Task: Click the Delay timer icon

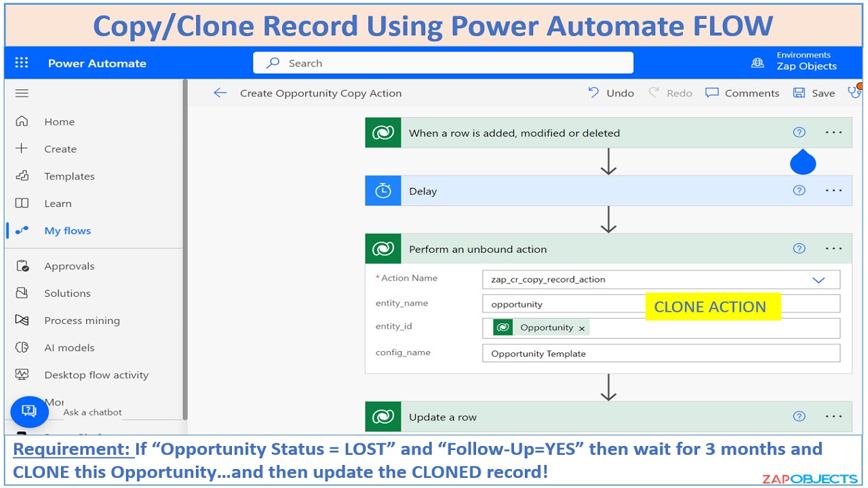Action: click(x=383, y=191)
